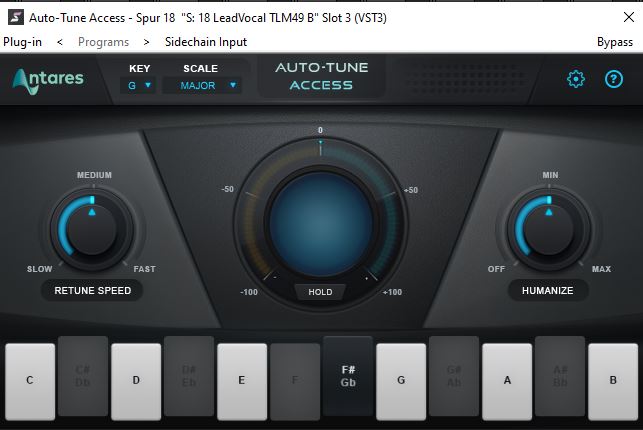
Task: Click the MEDIUM label above Retune Speed
Action: [94, 175]
